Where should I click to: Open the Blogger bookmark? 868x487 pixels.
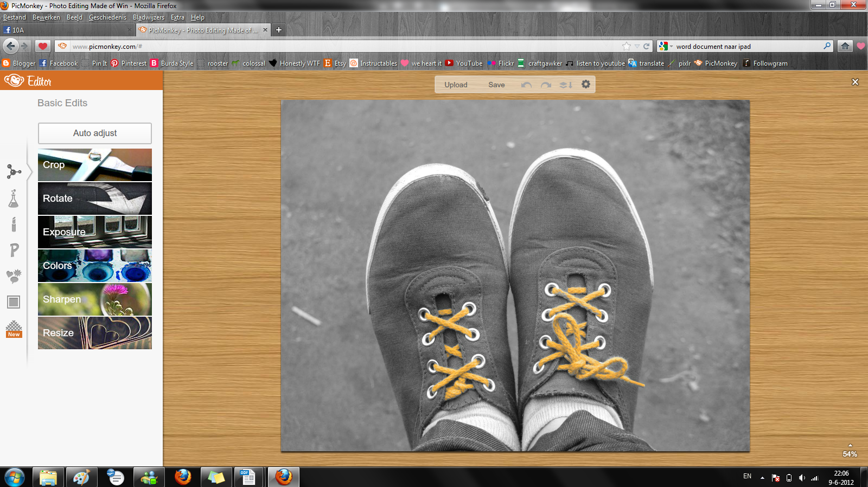[19, 63]
